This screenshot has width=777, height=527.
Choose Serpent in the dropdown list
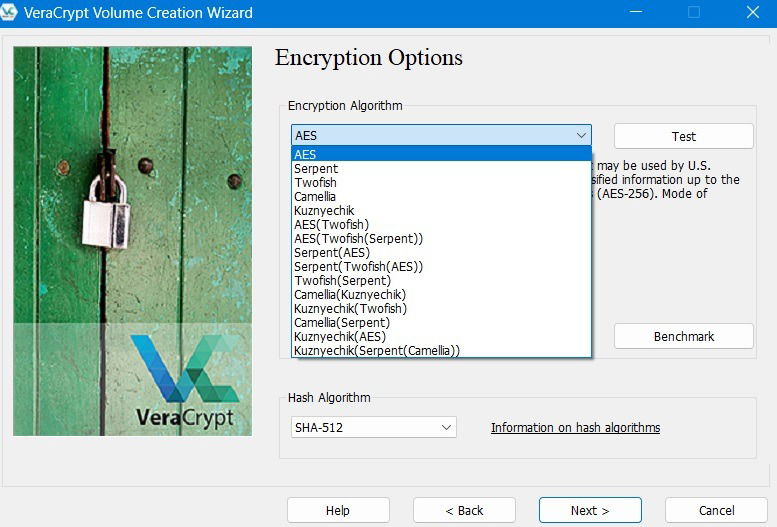click(441, 169)
